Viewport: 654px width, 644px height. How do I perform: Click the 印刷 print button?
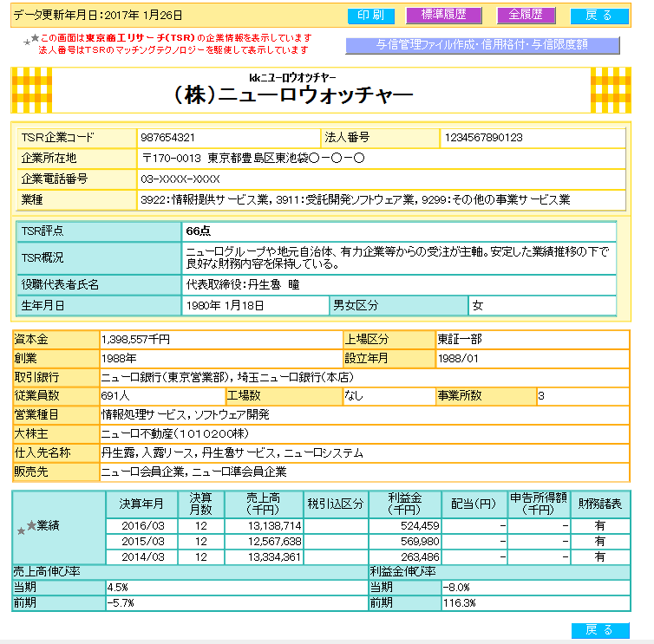[x=370, y=16]
